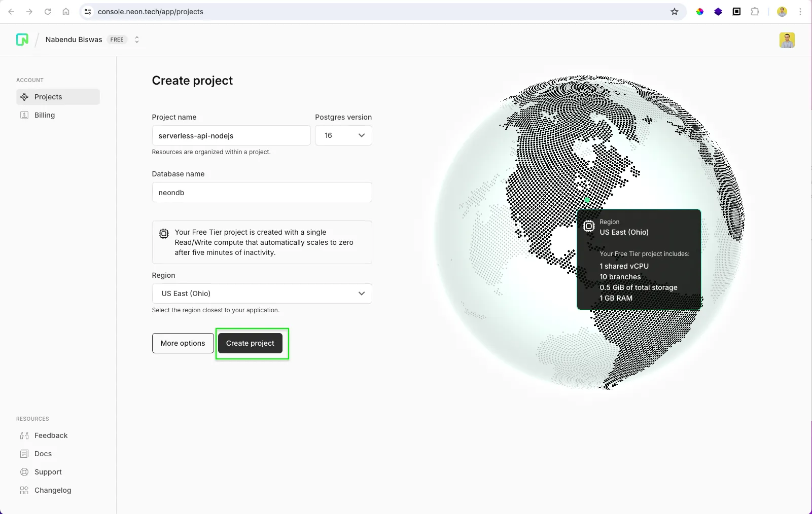Click the FREE plan badge
Screen dimensions: 812x514
tap(117, 40)
